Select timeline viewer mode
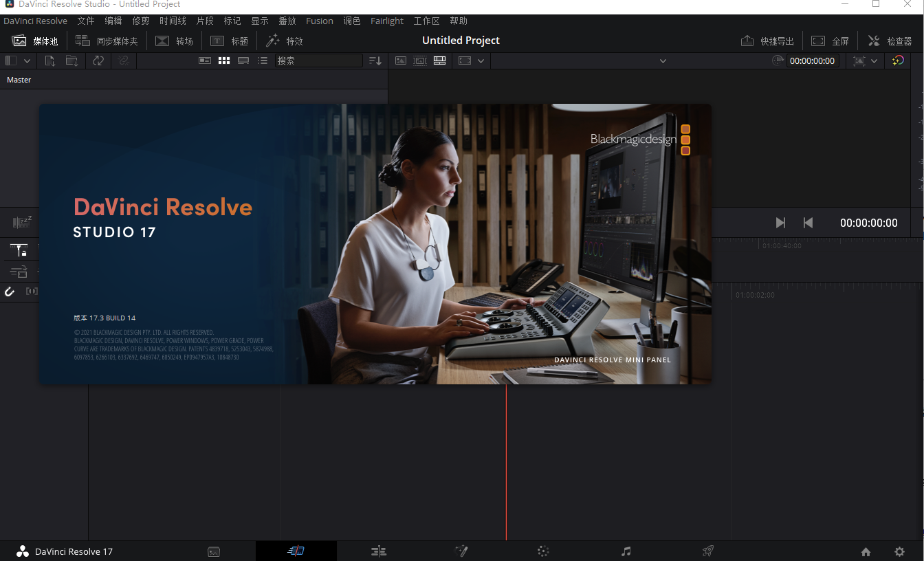The height and width of the screenshot is (561, 924). [440, 60]
